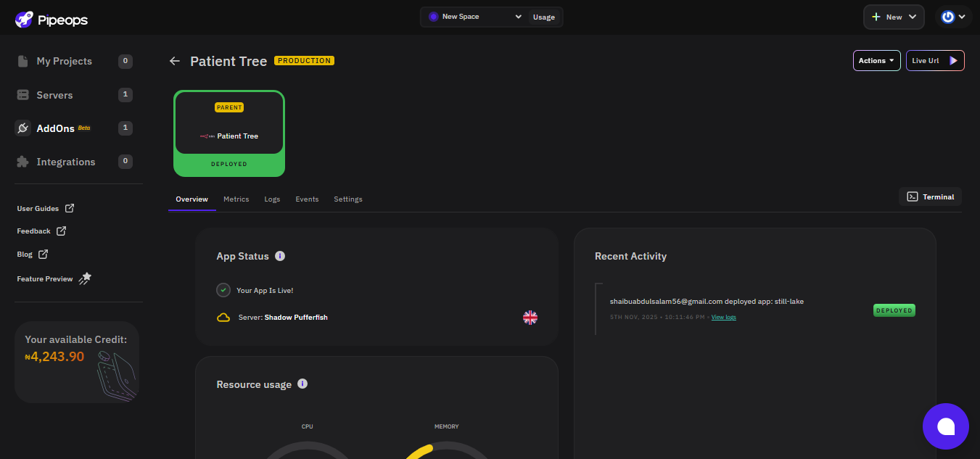Click the MEMORY usage gauge
This screenshot has height=459, width=980.
pyautogui.click(x=447, y=450)
